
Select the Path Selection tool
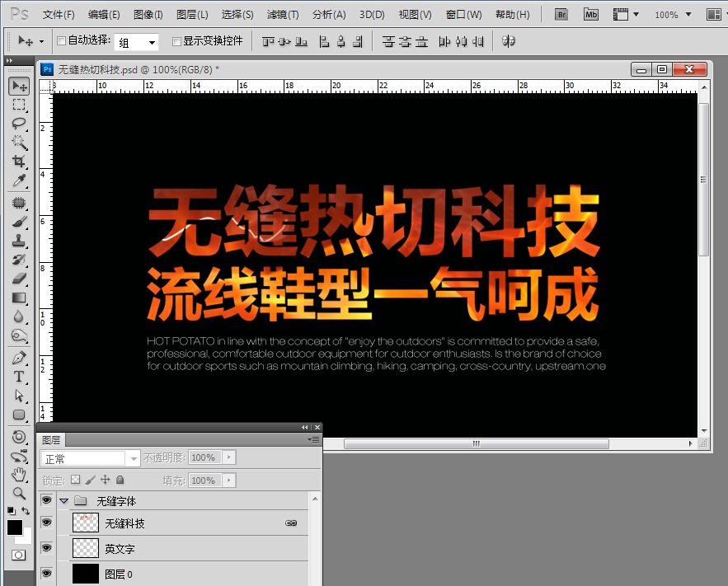point(19,396)
